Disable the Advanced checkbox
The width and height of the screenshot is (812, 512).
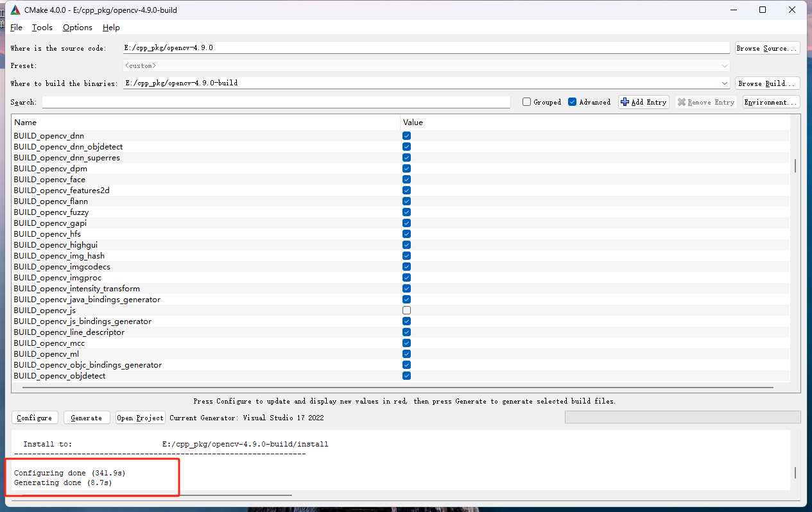point(571,101)
